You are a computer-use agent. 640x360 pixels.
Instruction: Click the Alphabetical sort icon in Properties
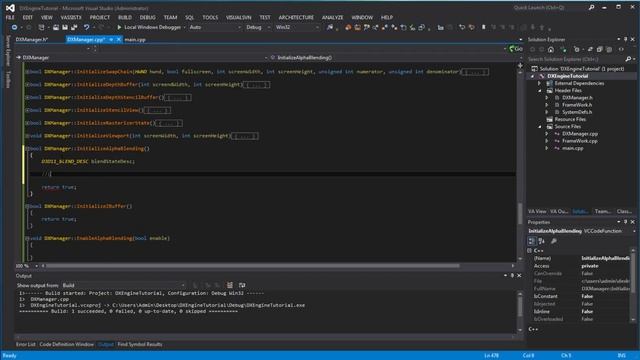(542, 241)
